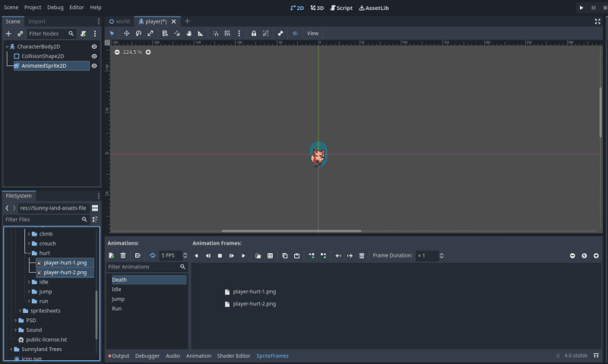This screenshot has height=364, width=608.
Task: Toggle the pivot tool
Action: 177,33
